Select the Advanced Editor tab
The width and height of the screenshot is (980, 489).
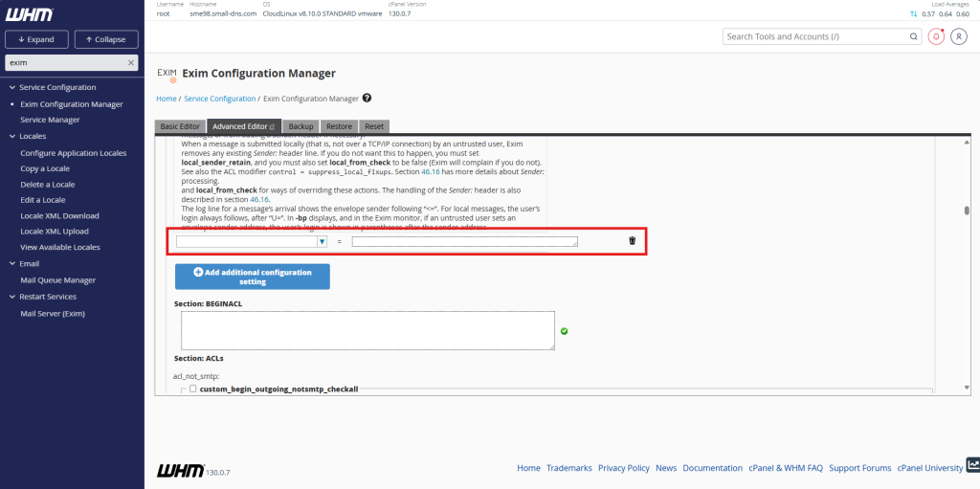[244, 126]
